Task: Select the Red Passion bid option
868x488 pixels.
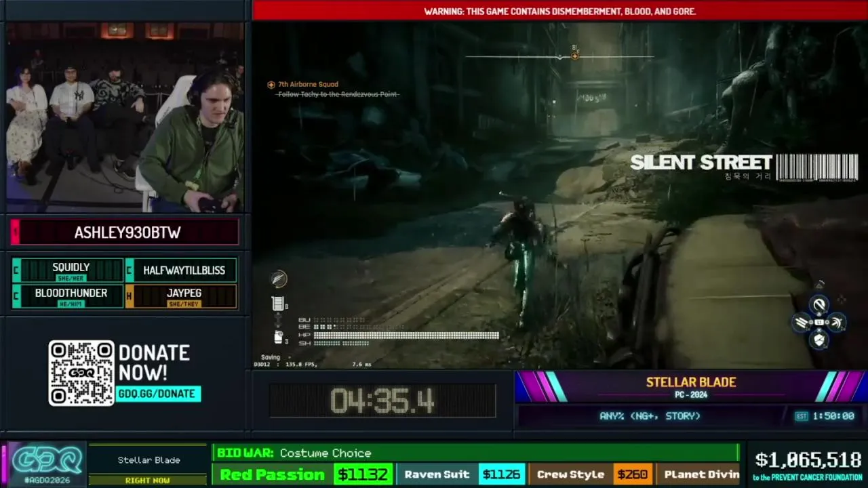Action: 272,474
